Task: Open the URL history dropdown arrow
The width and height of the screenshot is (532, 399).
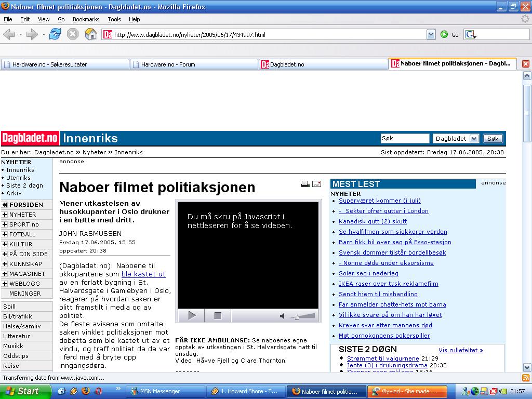Action: tap(431, 34)
